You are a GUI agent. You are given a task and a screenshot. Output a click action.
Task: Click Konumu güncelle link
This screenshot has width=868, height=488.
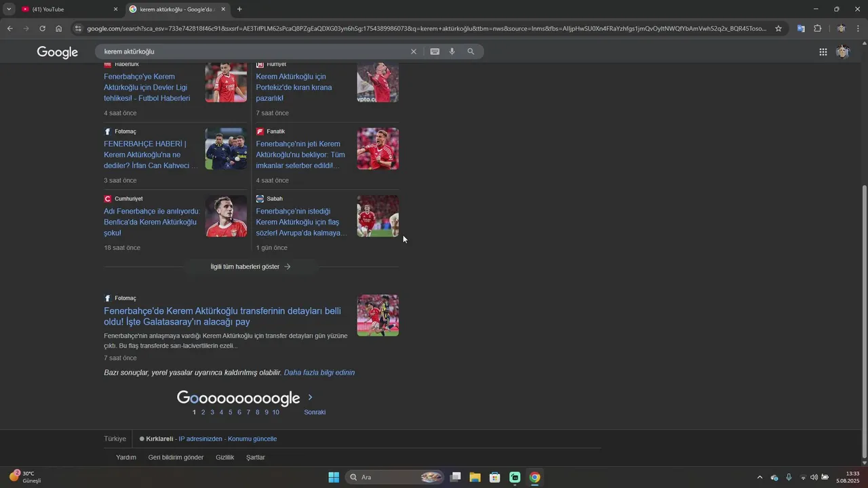[x=252, y=439]
